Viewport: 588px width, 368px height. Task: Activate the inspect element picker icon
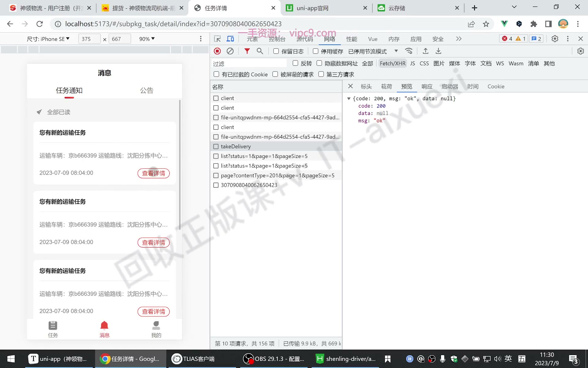[x=217, y=39]
